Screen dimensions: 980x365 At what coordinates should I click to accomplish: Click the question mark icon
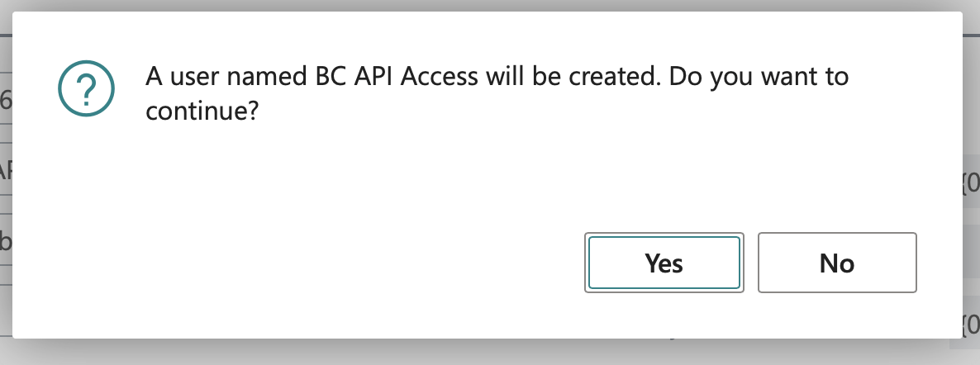[89, 92]
